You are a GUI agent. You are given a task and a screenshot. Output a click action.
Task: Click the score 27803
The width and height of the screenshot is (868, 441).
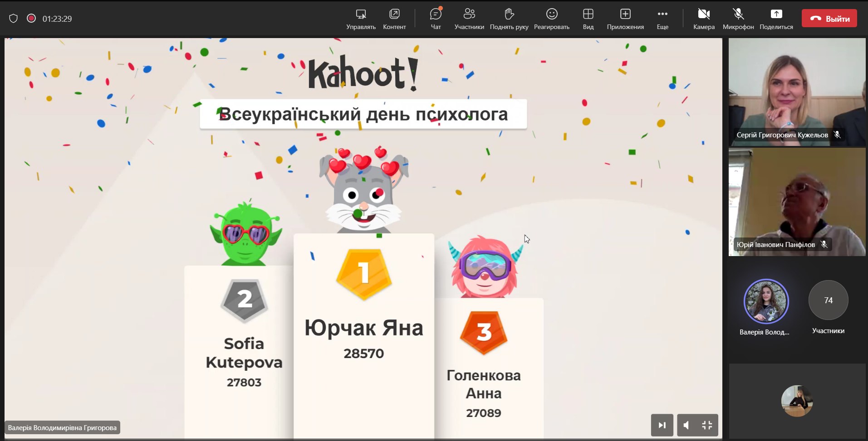tap(244, 383)
